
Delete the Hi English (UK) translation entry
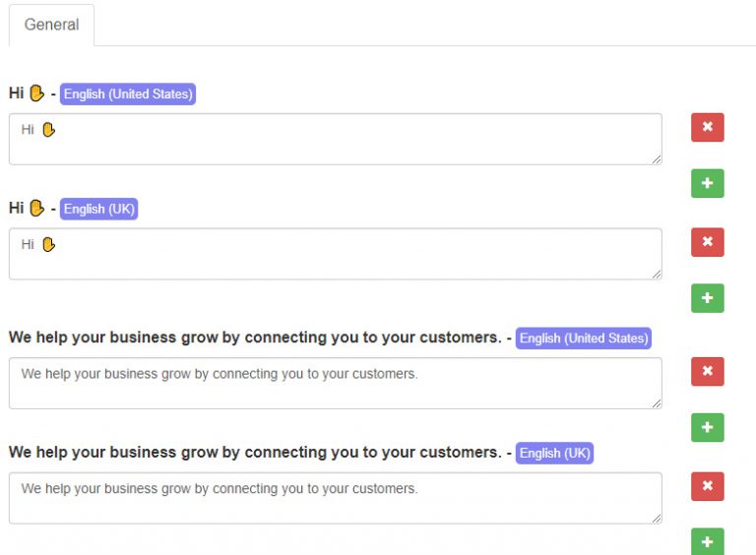(708, 242)
